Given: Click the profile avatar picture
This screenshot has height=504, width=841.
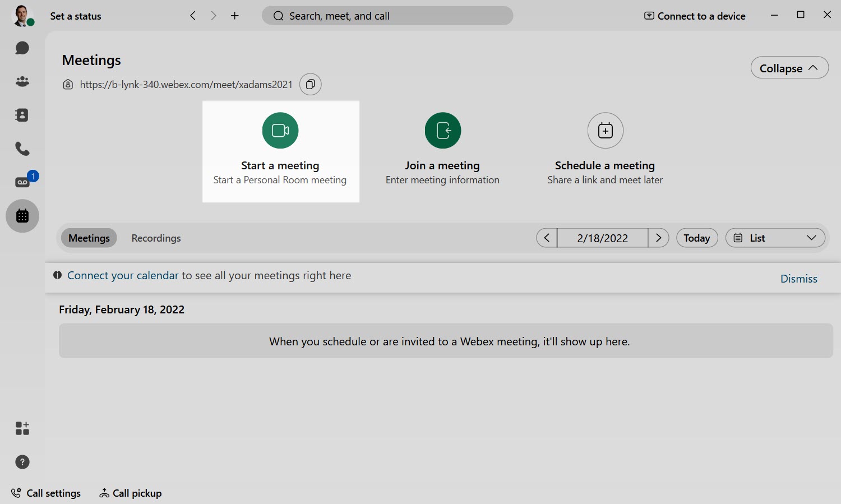Looking at the screenshot, I should [22, 16].
